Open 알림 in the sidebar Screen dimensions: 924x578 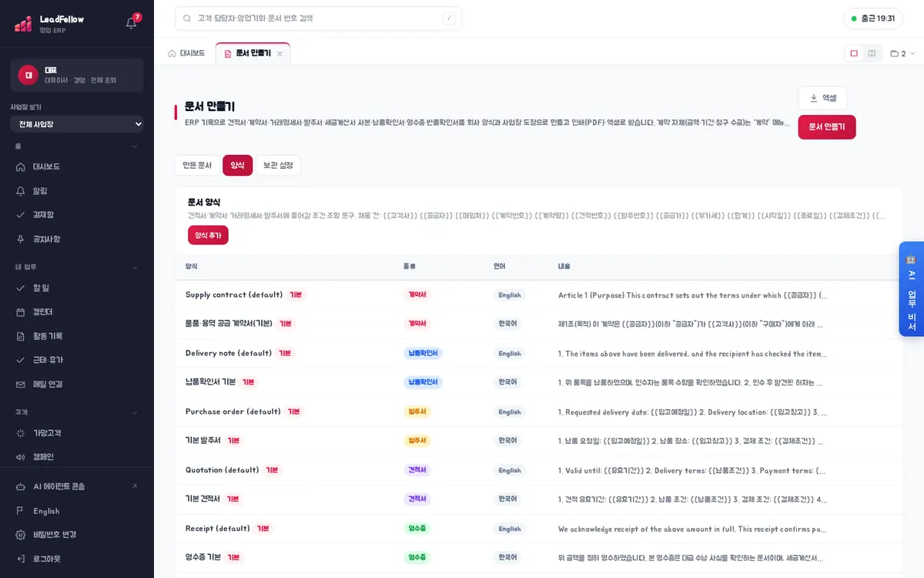tap(77, 190)
